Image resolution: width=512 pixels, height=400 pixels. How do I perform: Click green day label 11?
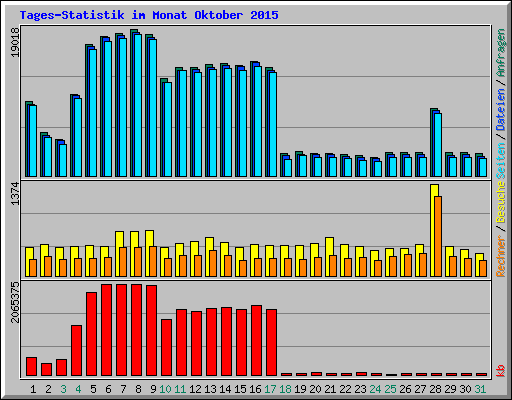coord(181,389)
